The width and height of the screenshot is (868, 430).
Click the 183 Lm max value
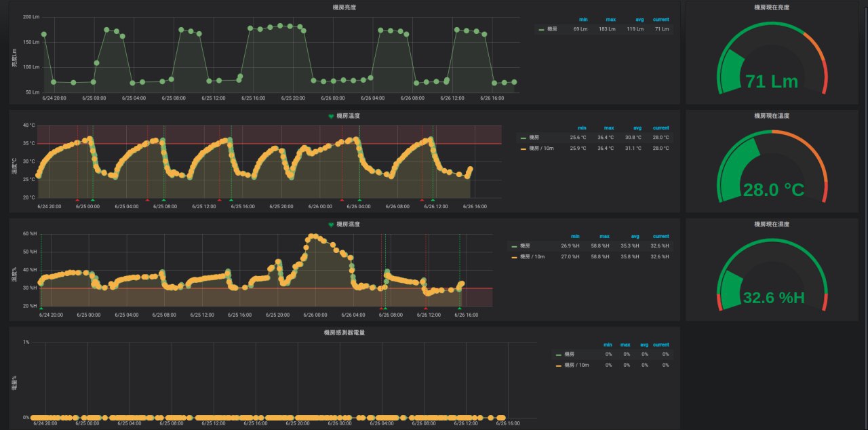tap(608, 29)
